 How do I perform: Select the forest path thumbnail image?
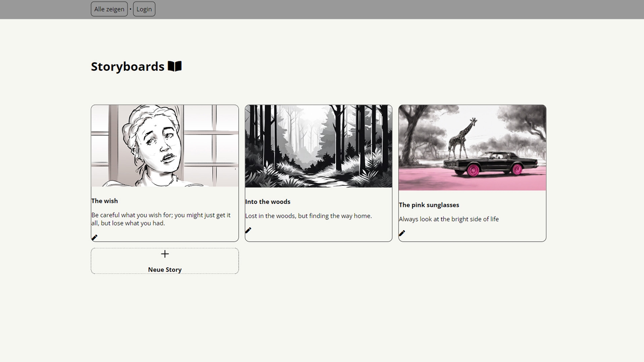click(318, 146)
